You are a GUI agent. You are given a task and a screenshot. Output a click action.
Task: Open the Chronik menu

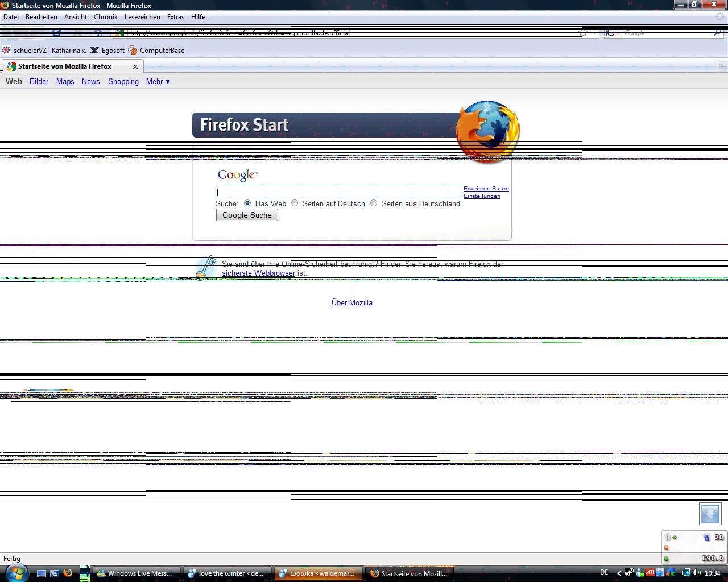click(x=106, y=17)
